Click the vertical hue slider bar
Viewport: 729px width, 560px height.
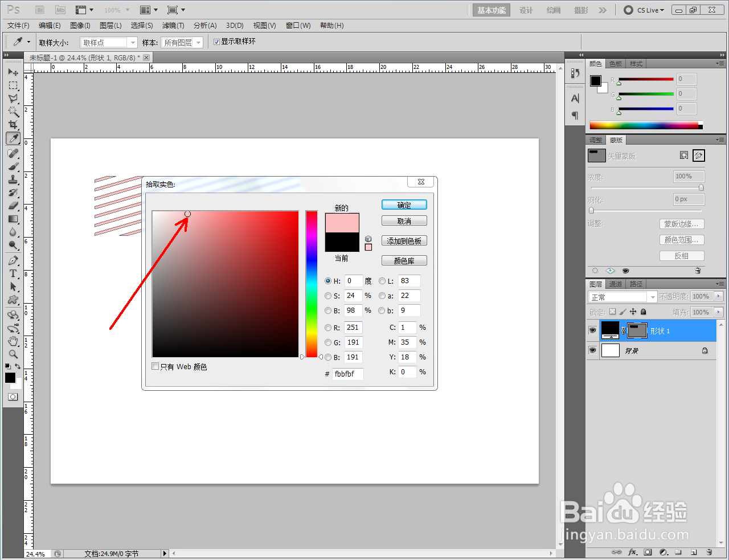(312, 284)
